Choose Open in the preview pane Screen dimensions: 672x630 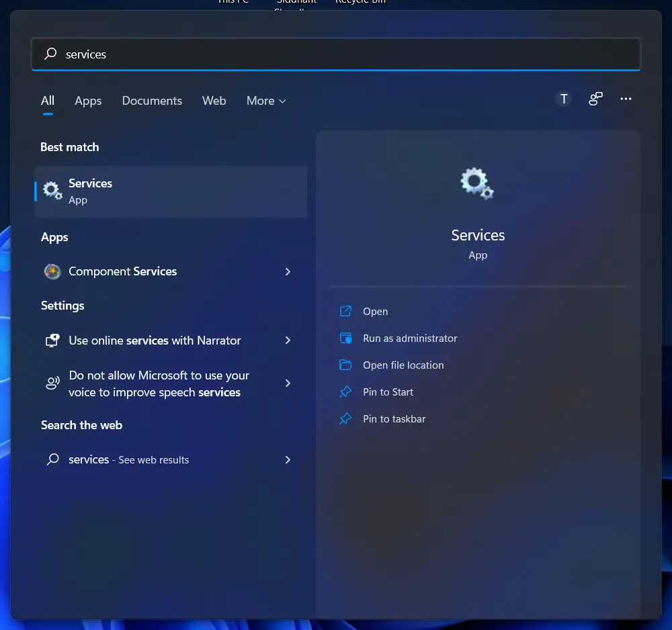pos(375,312)
